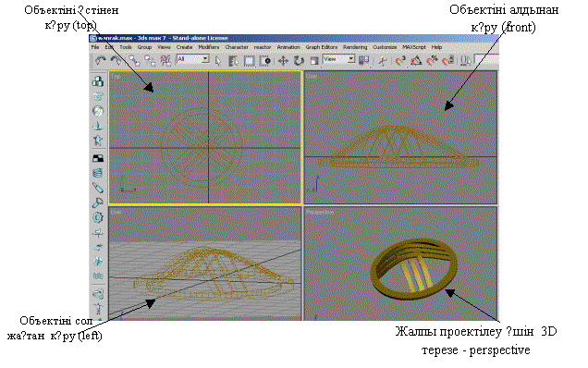588x368 pixels.
Task: Click the Top viewport label
Action: [116, 77]
